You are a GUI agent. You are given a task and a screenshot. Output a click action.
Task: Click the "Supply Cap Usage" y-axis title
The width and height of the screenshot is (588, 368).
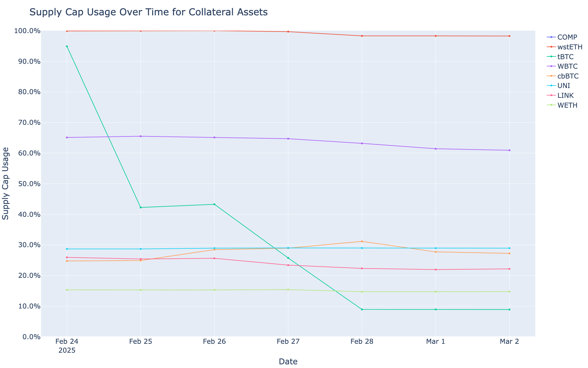click(6, 183)
